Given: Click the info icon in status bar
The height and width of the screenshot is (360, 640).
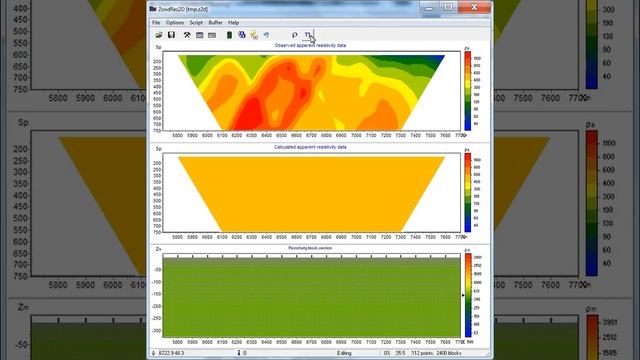Looking at the screenshot, I should pos(239,353).
